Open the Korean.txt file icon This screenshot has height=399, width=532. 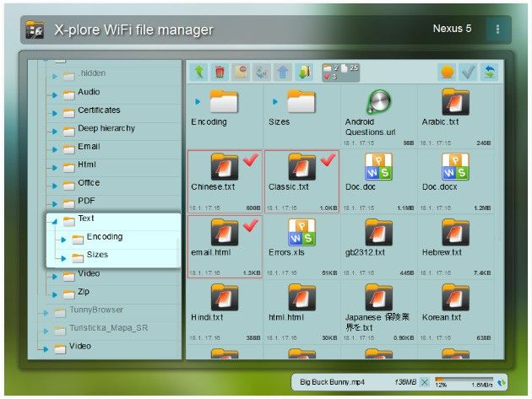(456, 297)
